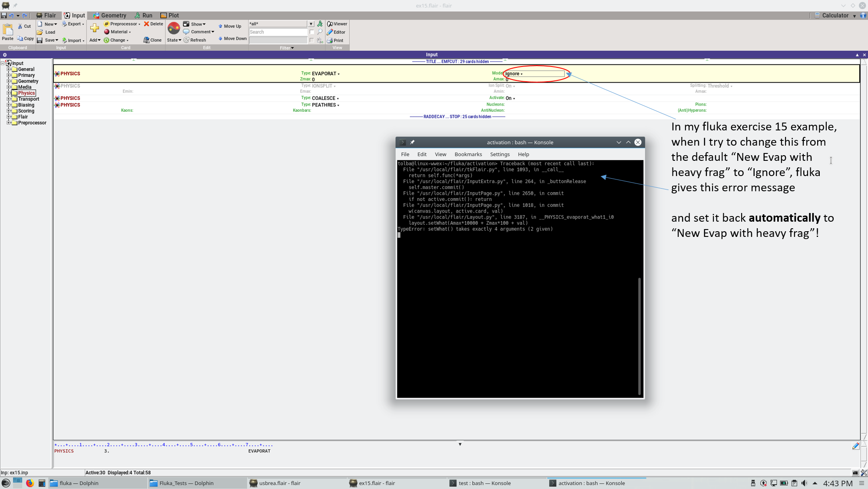This screenshot has width=868, height=489.
Task: Open the Viewer
Action: point(337,24)
